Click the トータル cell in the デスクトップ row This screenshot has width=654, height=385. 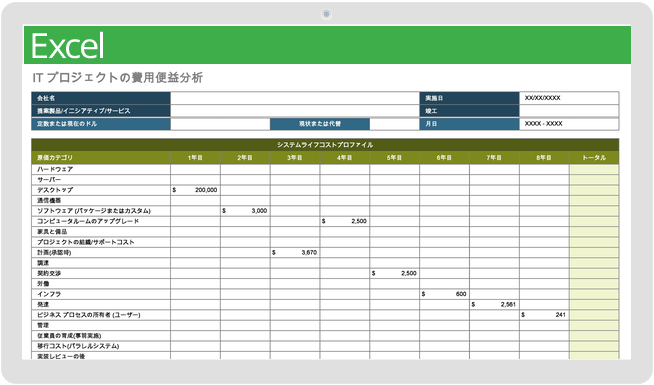tap(594, 190)
